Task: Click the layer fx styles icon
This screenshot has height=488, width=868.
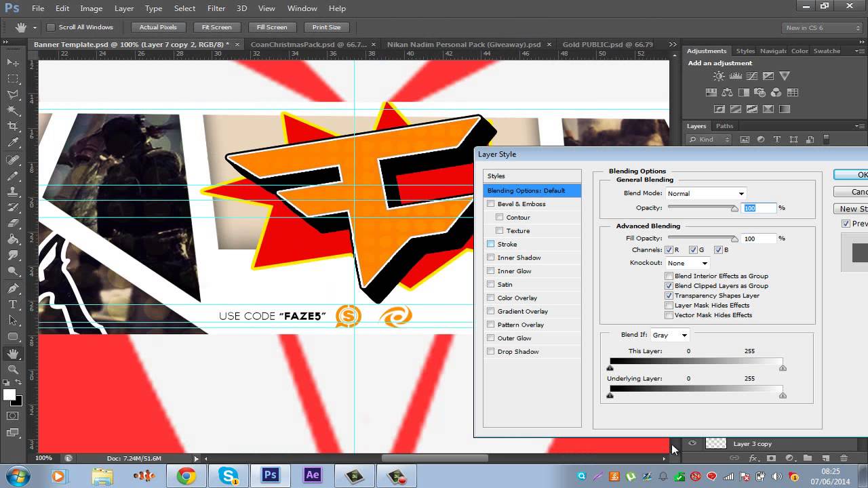Action: click(x=753, y=459)
